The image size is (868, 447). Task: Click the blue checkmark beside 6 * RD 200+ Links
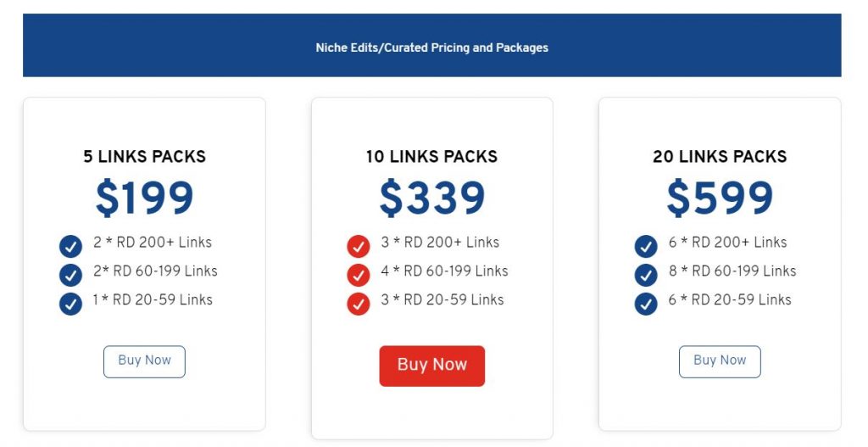pyautogui.click(x=645, y=247)
